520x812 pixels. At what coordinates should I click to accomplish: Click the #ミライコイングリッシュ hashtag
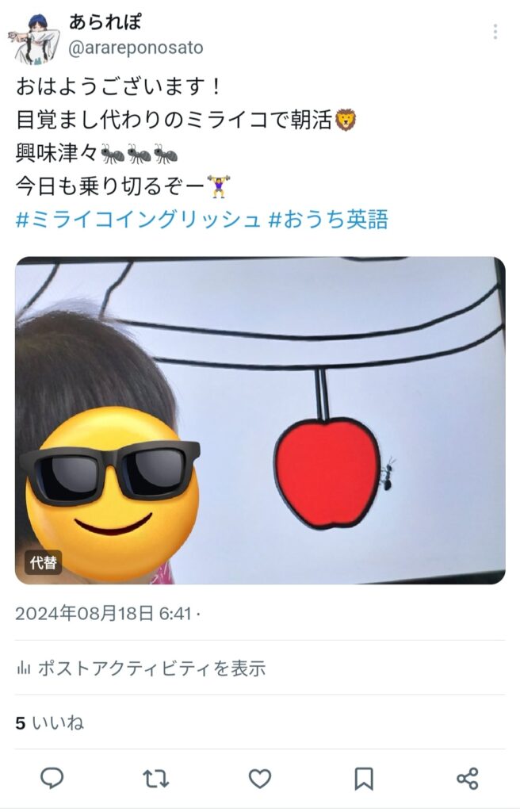pos(138,220)
